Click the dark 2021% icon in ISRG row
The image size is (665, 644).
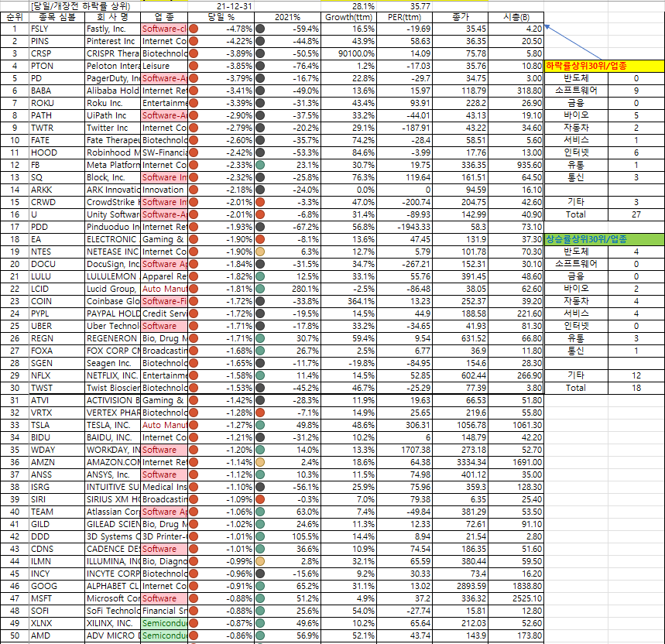click(x=260, y=487)
